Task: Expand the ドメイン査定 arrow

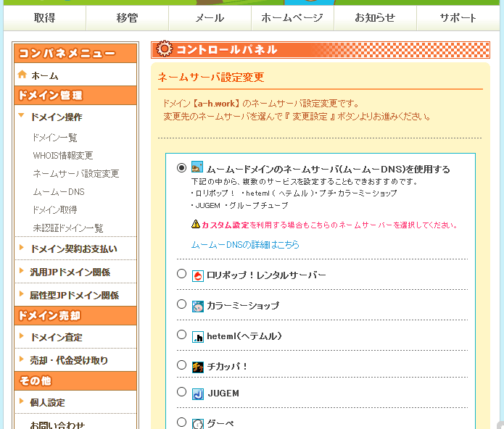Action: tap(21, 336)
